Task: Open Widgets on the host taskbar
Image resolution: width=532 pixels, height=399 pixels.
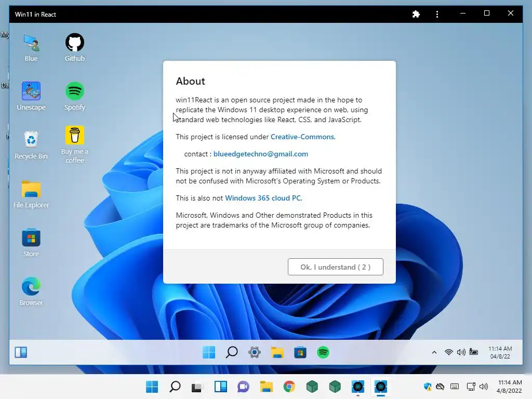Action: click(220, 387)
